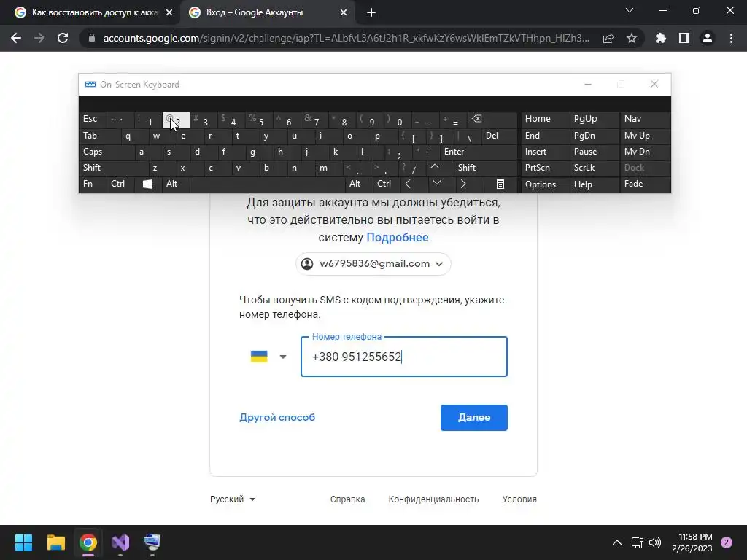The height and width of the screenshot is (560, 747).
Task: Click the Далее button
Action: [x=474, y=418]
